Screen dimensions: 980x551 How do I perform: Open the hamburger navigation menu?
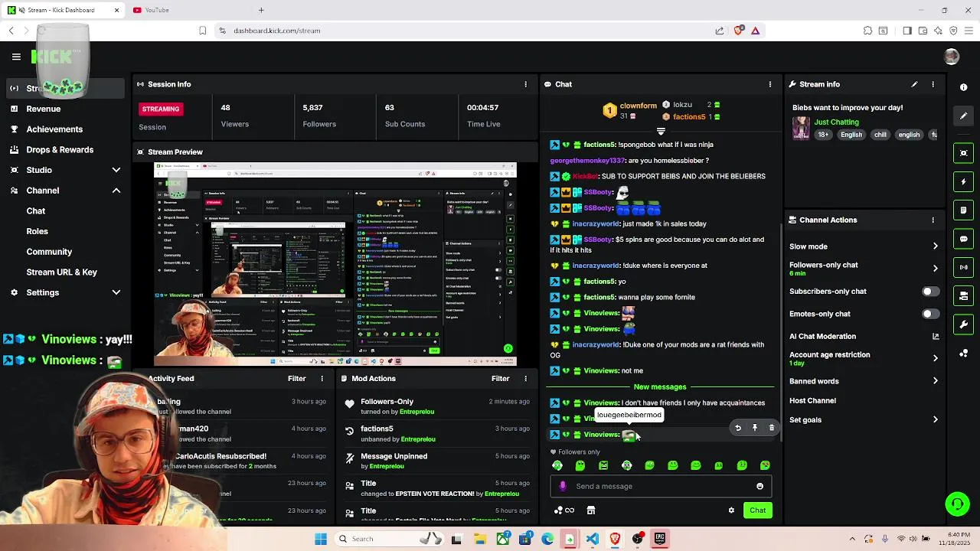[x=16, y=57]
